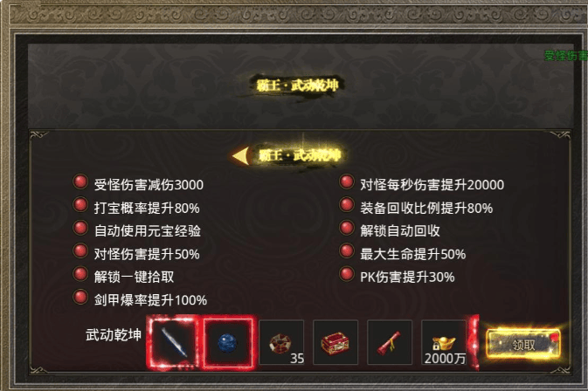The width and height of the screenshot is (588, 391).
Task: Click the glowing 霸王·武动乾坤 subtitle label
Action: pos(300,154)
